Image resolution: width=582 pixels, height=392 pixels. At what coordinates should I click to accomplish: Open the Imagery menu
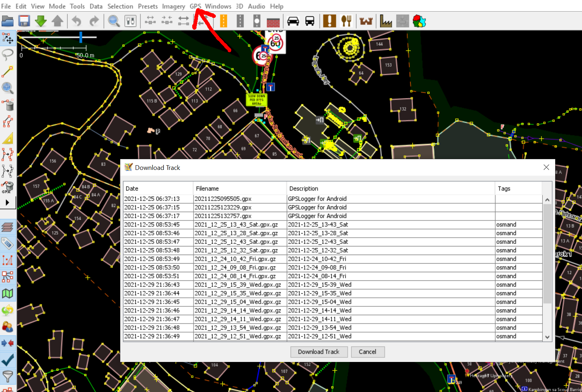pos(174,6)
